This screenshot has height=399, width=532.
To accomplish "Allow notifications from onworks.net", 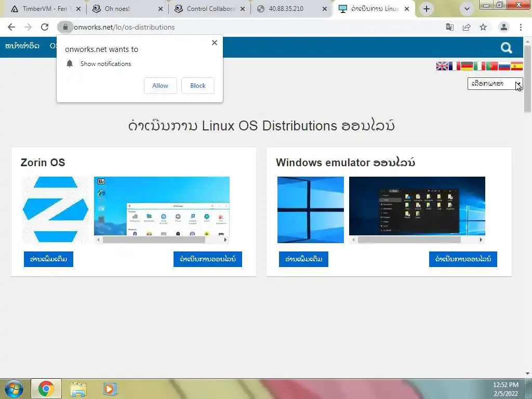I will point(160,86).
